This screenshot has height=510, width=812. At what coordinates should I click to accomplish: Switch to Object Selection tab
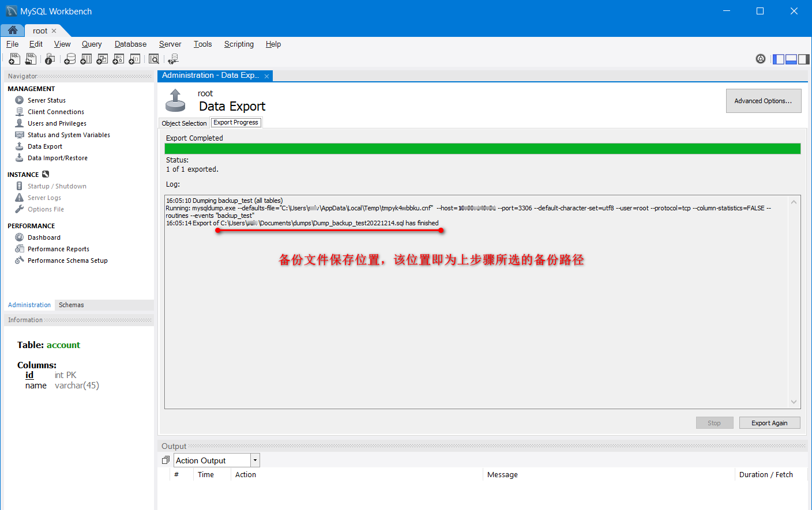[x=184, y=123]
